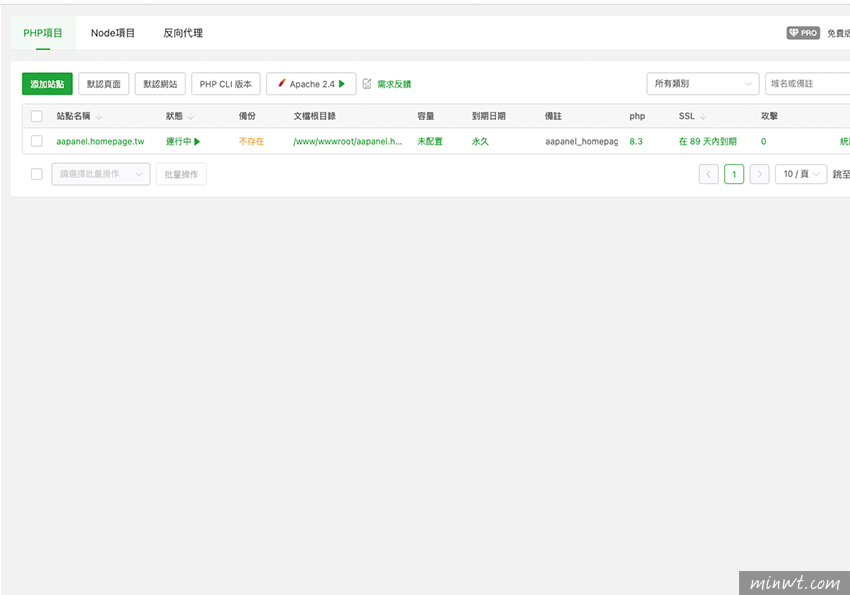The height and width of the screenshot is (595, 850).
Task: Open the 默認頁面 button
Action: [104, 84]
